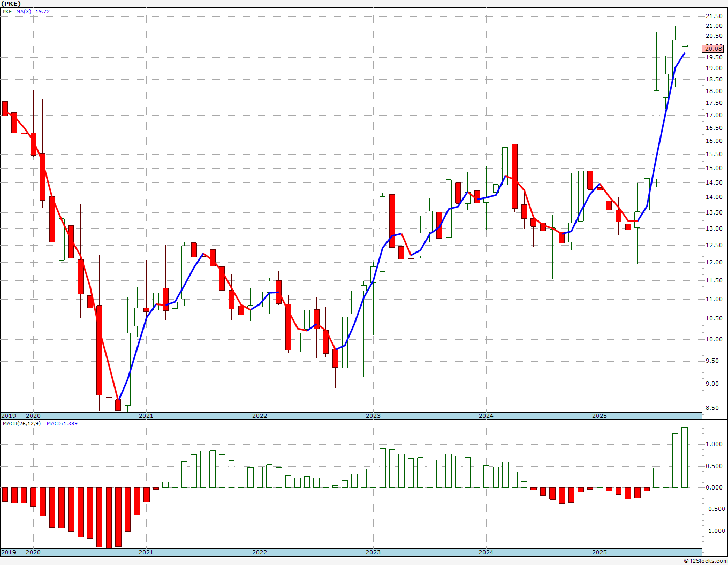728x565 pixels.
Task: Click 2021 on the MACD panel time axis
Action: pyautogui.click(x=146, y=553)
